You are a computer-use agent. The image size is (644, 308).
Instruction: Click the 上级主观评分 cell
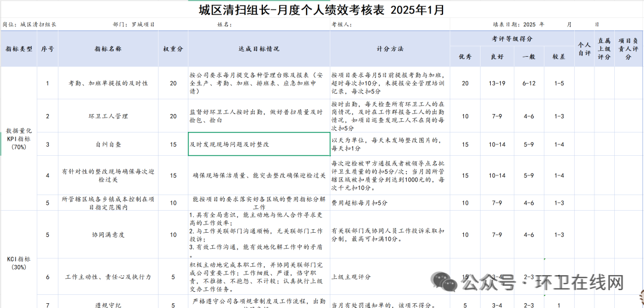390,277
